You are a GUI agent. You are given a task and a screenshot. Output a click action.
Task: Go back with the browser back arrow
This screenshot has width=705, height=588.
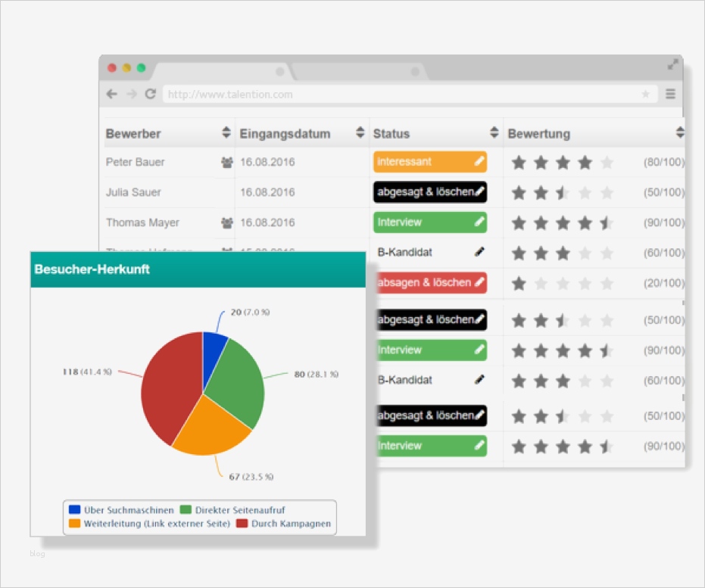pos(111,94)
